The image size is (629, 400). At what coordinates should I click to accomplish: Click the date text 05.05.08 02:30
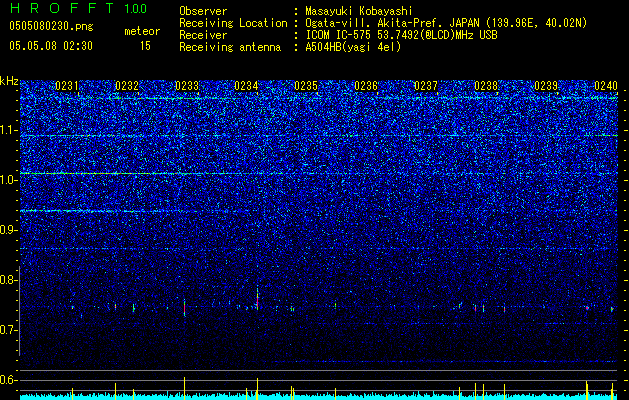pyautogui.click(x=51, y=46)
